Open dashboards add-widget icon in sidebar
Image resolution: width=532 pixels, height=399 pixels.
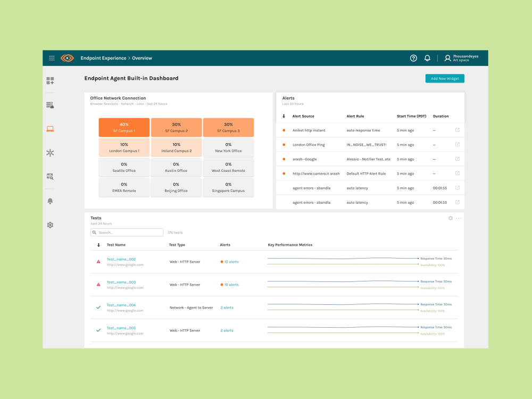point(50,81)
